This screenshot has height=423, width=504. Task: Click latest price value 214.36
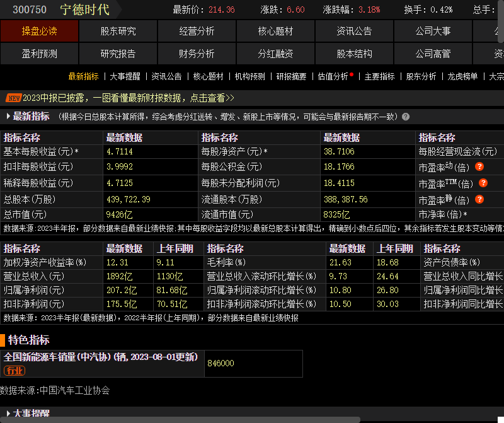[x=222, y=10]
